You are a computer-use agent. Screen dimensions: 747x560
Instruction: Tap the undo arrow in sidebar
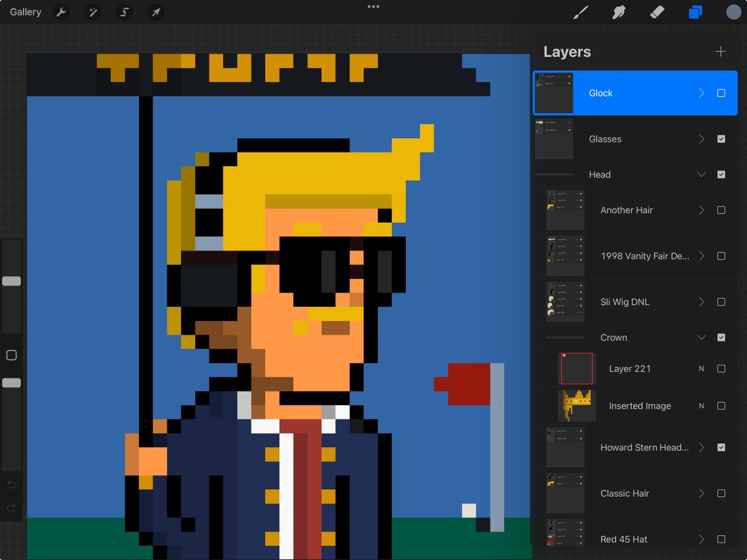tap(11, 485)
